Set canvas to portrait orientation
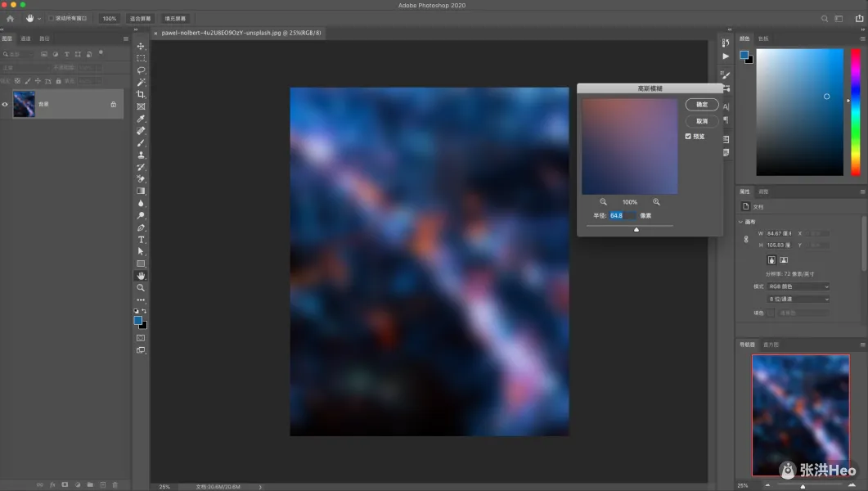This screenshot has height=491, width=868. point(771,259)
